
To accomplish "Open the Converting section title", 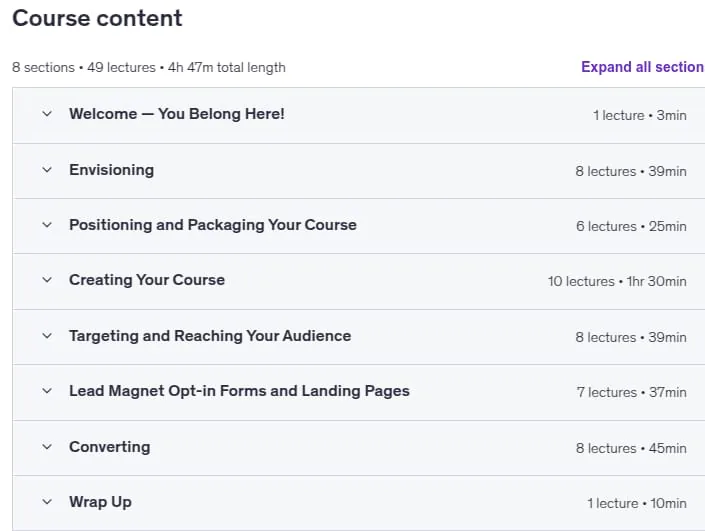I will click(110, 447).
